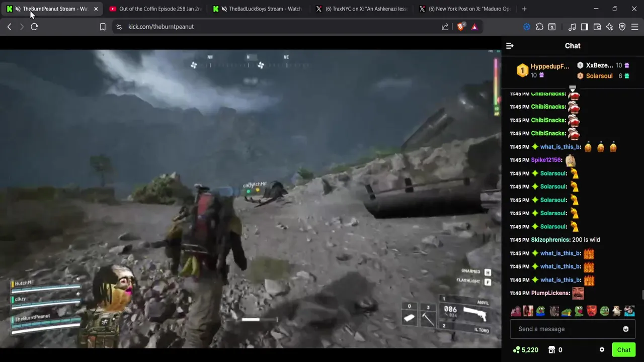Click the emote in Spike12156's message

(x=570, y=160)
